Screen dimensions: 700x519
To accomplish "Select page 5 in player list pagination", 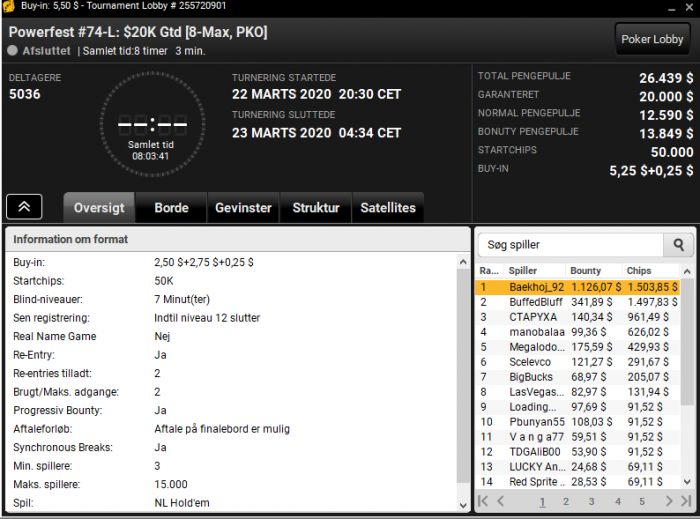I will coord(642,502).
